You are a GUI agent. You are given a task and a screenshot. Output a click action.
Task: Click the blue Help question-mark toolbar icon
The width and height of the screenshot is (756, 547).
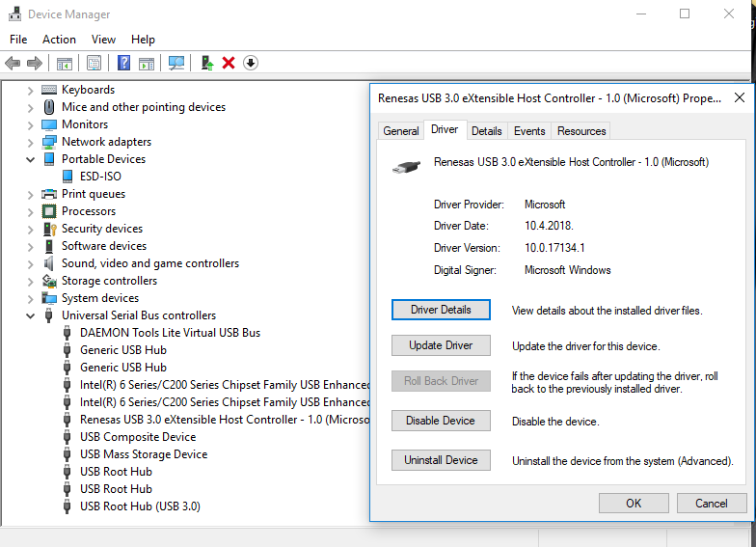[x=123, y=63]
